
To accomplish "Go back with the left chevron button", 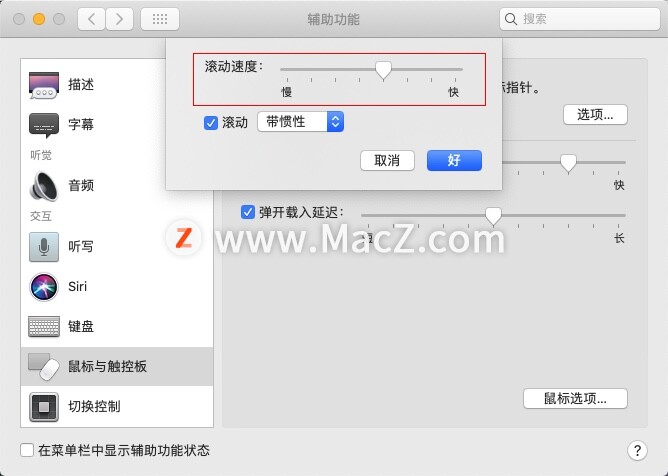I will [x=91, y=19].
